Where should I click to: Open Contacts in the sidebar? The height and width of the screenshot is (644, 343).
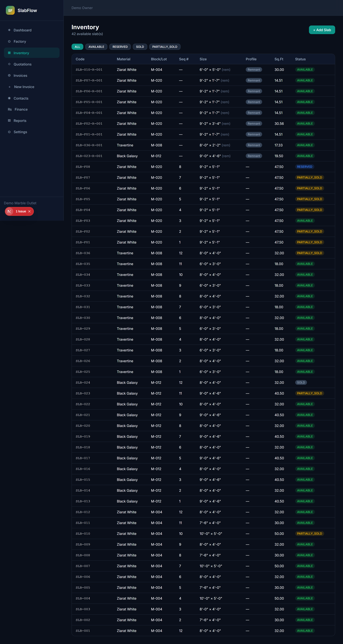coord(32,98)
